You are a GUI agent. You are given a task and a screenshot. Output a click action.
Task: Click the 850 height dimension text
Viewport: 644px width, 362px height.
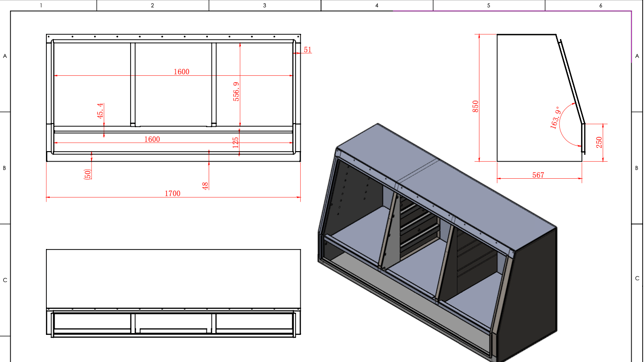[x=476, y=106]
